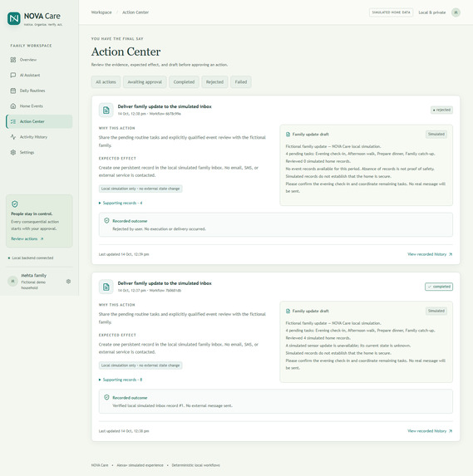Expand Supporting records · 4
Screen dimensions: 473x476
(121, 203)
